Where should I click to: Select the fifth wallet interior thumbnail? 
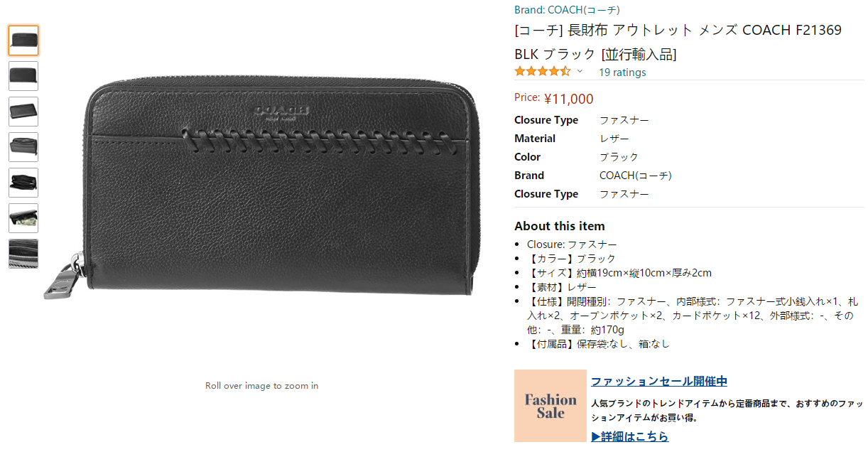pyautogui.click(x=23, y=183)
